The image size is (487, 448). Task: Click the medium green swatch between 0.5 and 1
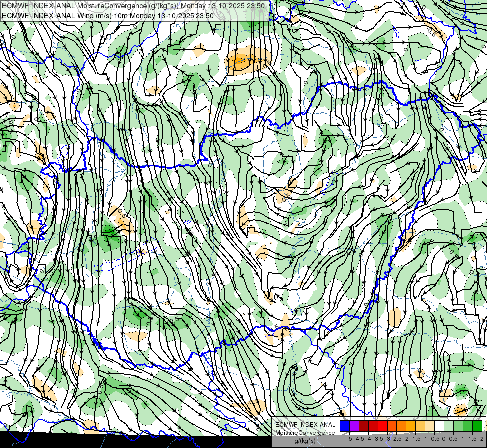tap(458, 426)
